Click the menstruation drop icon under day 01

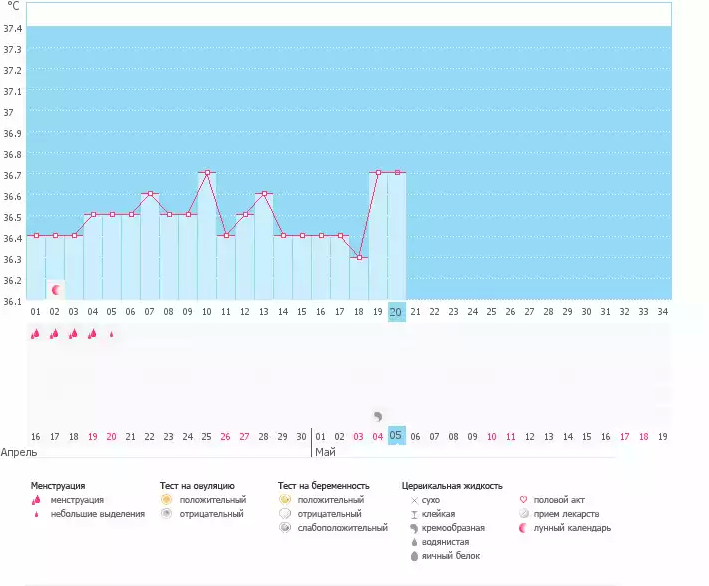[x=35, y=335]
